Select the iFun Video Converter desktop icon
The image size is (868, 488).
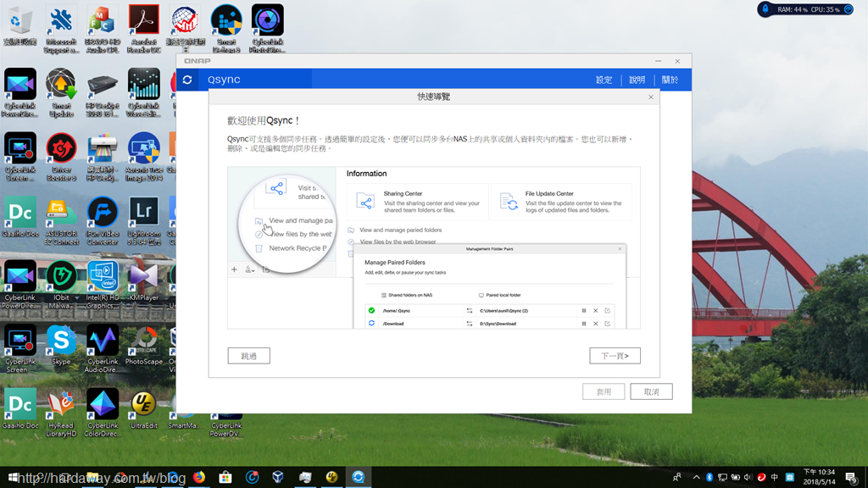click(x=103, y=221)
